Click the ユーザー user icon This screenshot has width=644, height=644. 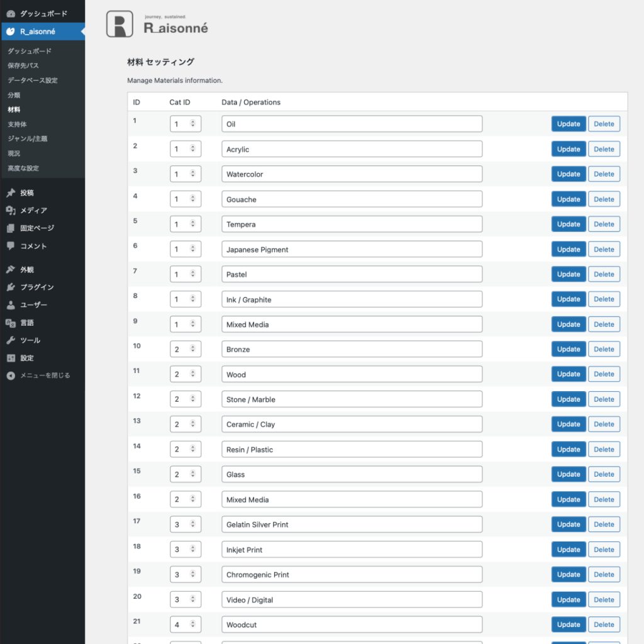click(x=11, y=305)
